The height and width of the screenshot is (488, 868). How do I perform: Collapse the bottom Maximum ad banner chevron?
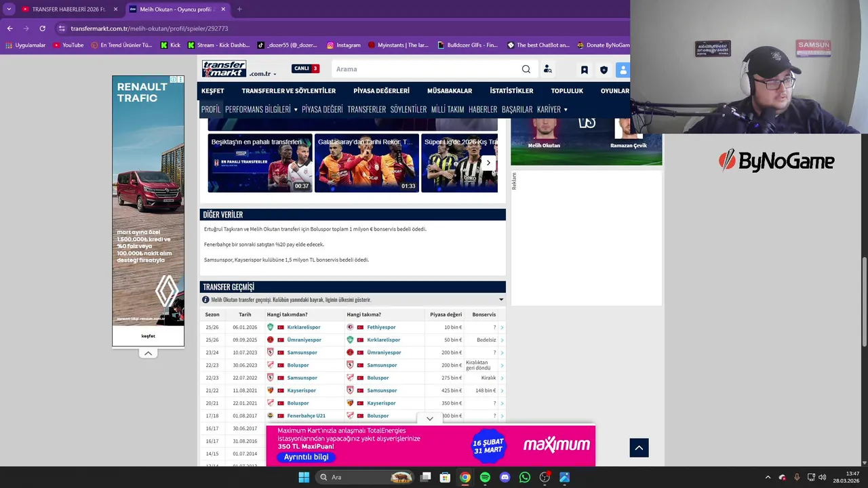point(430,419)
